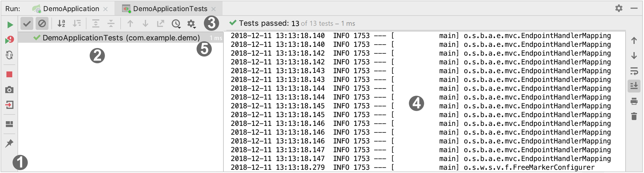Toggle auto-test rerun icon
This screenshot has height=173, width=644.
(x=10, y=55)
